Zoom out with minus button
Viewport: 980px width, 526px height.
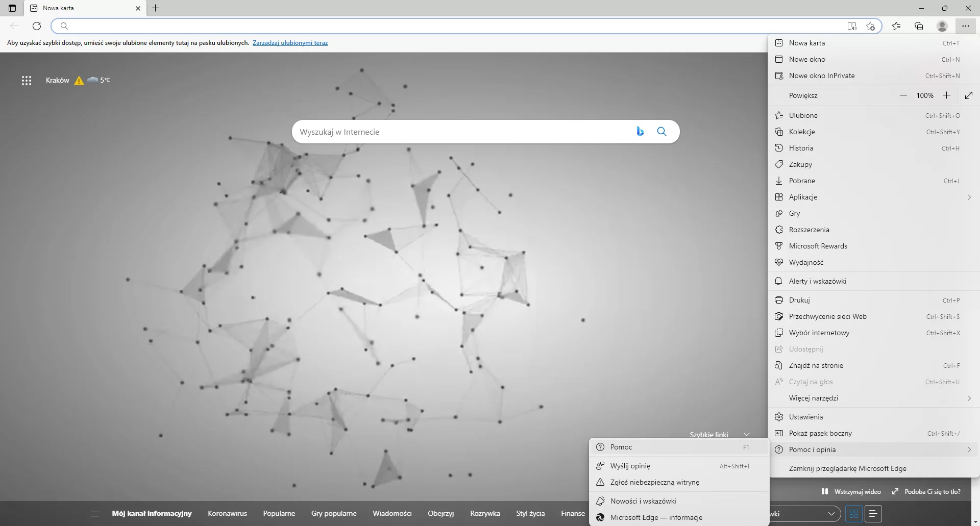903,95
